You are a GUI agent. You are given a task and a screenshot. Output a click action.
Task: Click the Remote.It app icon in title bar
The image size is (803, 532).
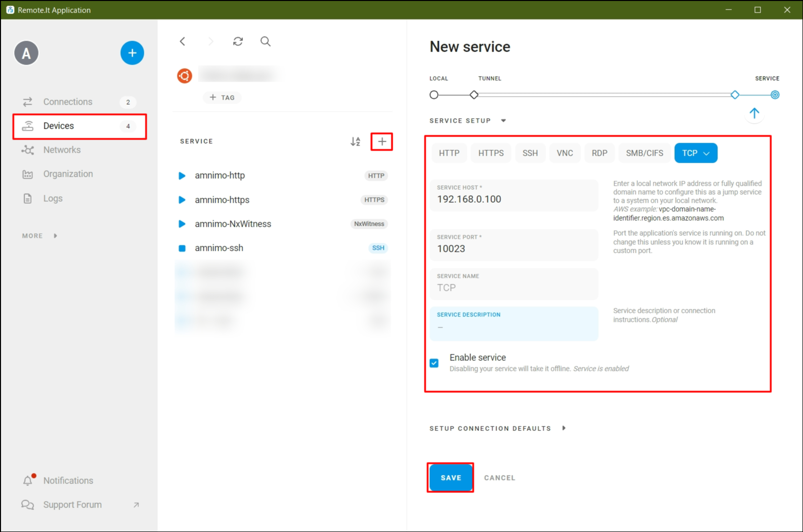pyautogui.click(x=10, y=10)
